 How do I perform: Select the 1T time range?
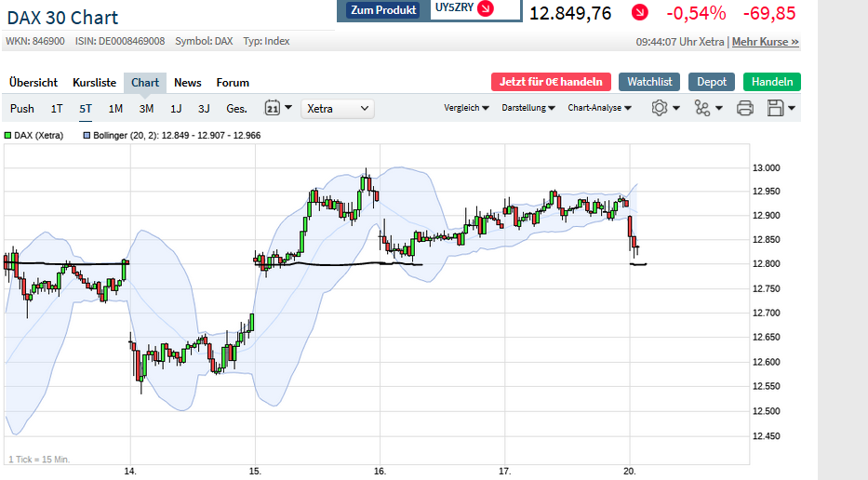(57, 108)
